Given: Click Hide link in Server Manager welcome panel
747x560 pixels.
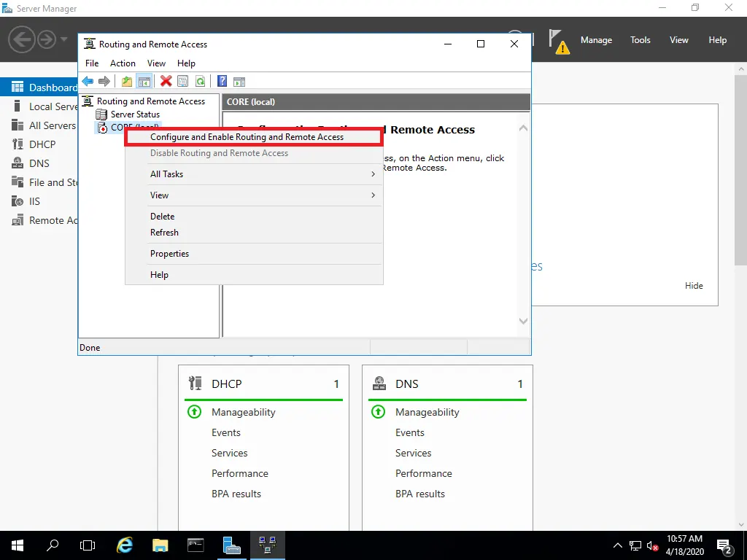Looking at the screenshot, I should (694, 286).
